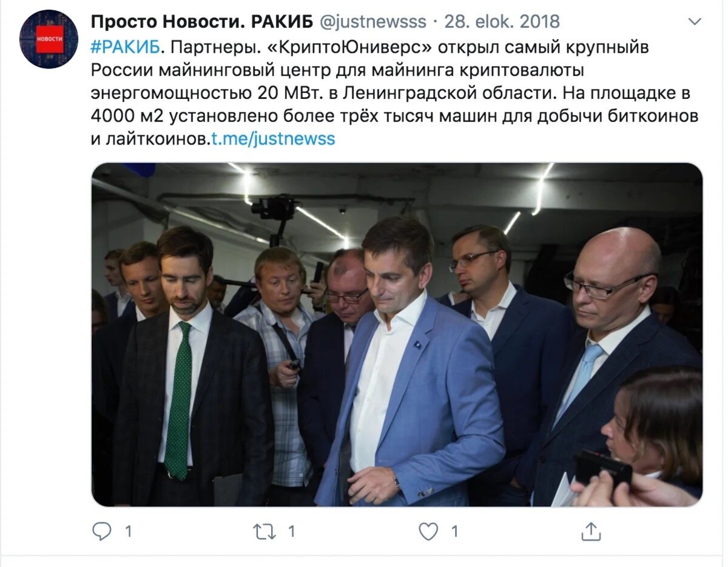Click the man in light blue jacket photo
728x567 pixels.
coord(409,364)
